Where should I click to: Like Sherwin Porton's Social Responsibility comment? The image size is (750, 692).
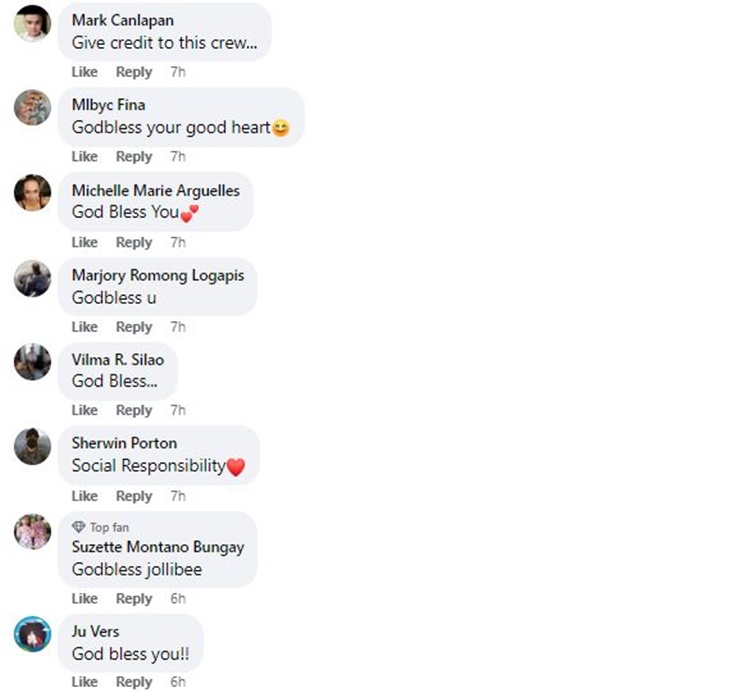(x=85, y=495)
